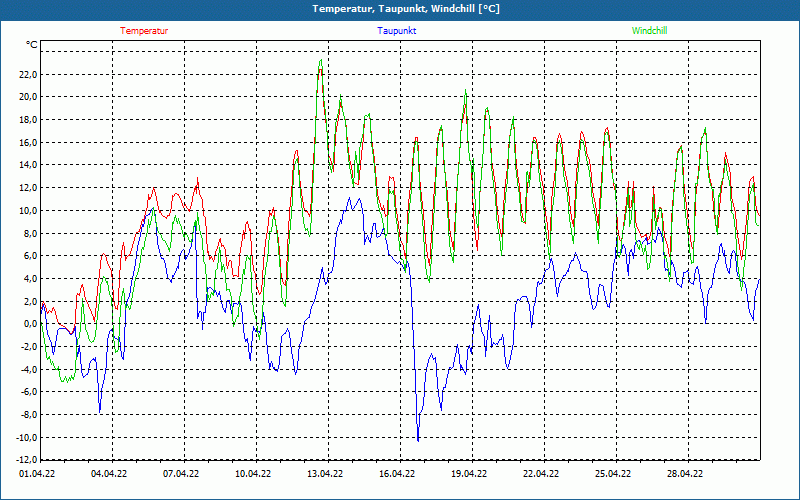Click the 10,0 y-axis value
This screenshot has width=800, height=500.
pos(28,210)
